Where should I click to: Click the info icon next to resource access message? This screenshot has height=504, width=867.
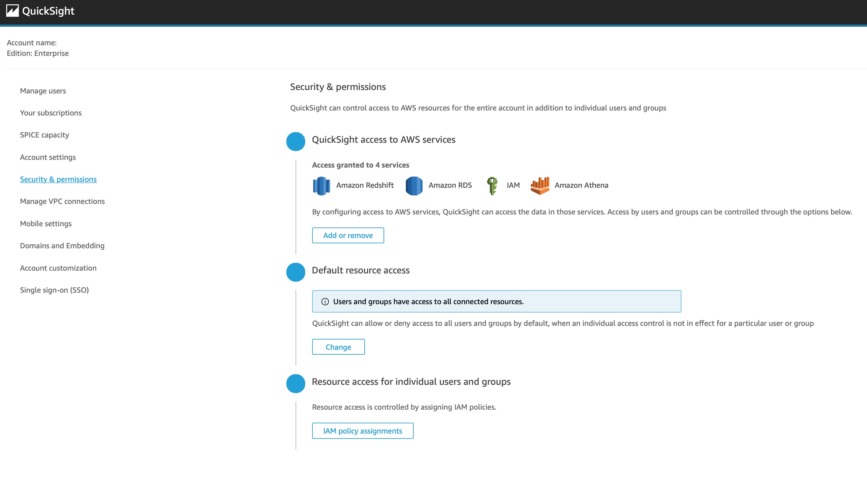click(325, 301)
